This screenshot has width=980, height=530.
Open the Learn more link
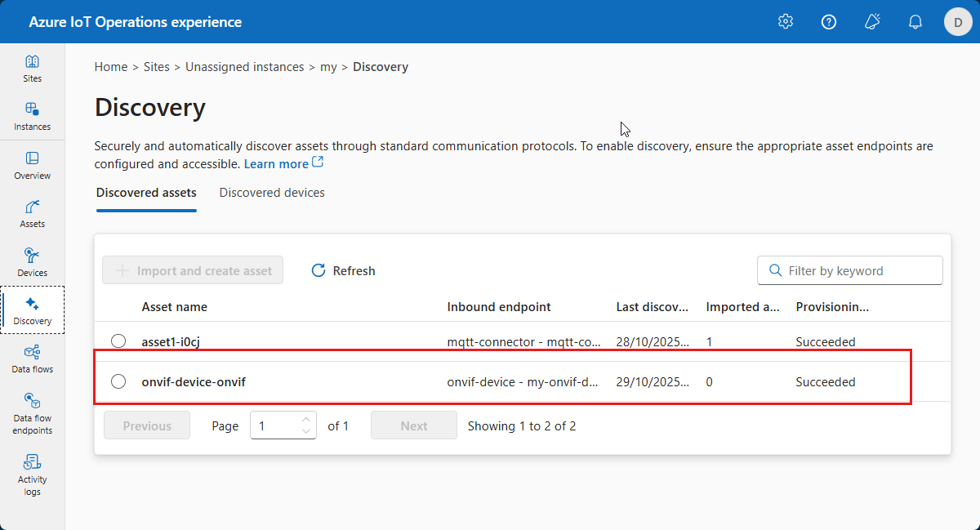click(276, 164)
